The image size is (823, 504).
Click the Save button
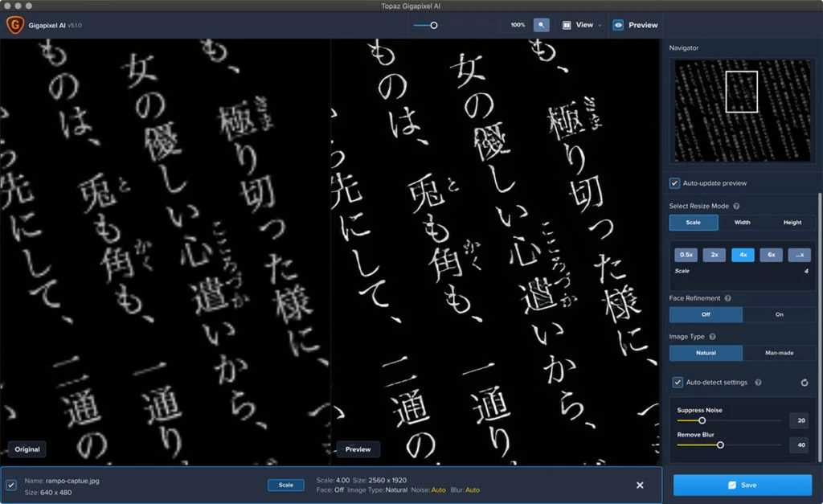pos(743,485)
